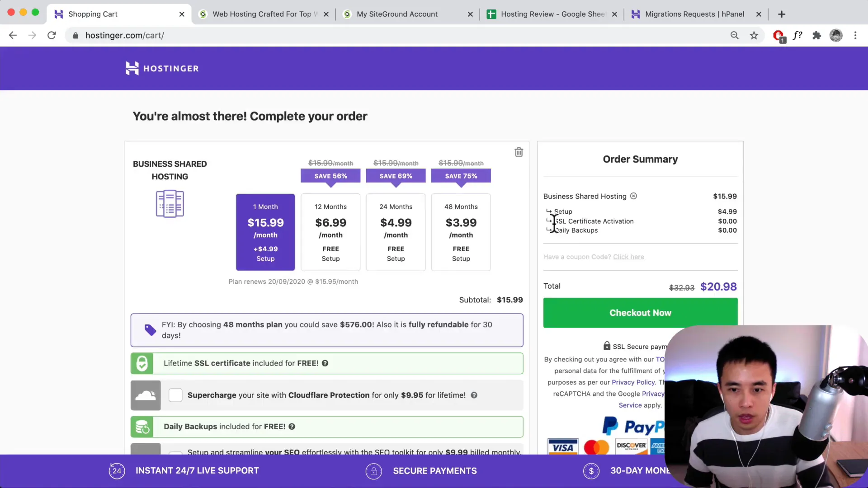Click the browser forward arrow

coord(32,35)
